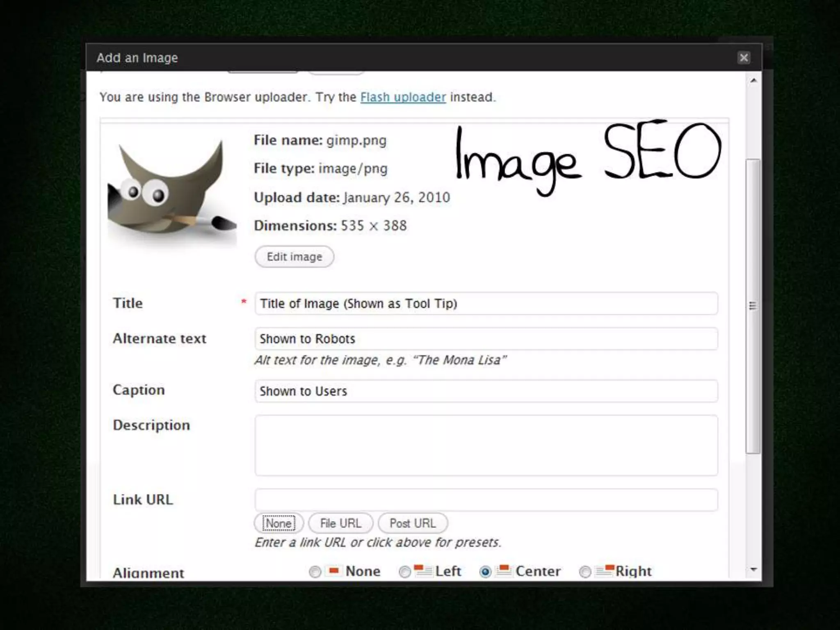Focus the Title input field
This screenshot has width=840, height=630.
(x=486, y=304)
